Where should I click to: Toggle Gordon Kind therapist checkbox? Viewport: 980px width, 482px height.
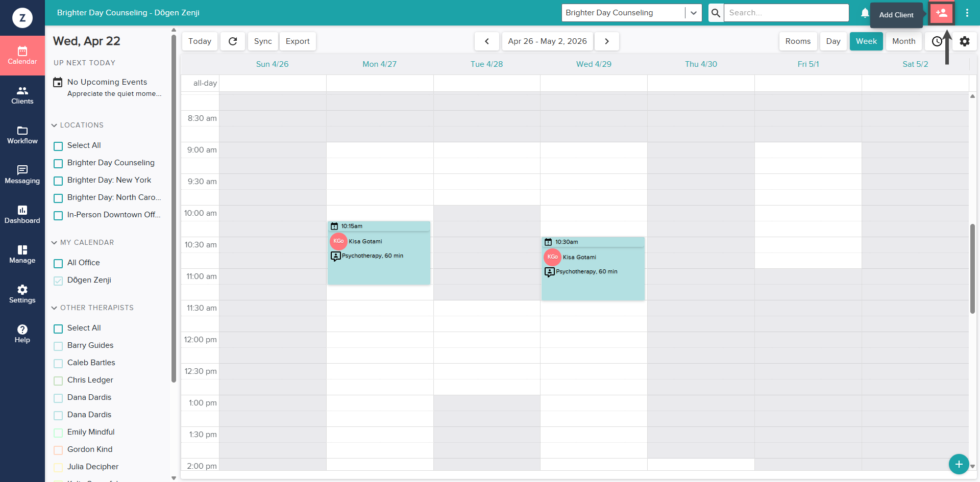click(x=58, y=450)
